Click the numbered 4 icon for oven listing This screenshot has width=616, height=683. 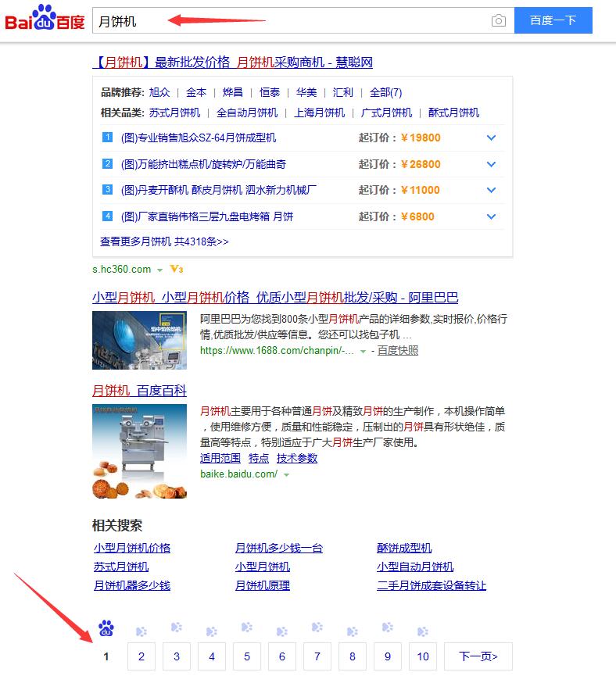point(107,216)
